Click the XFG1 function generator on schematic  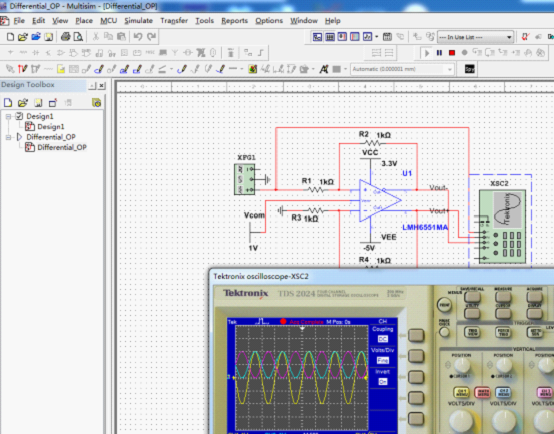pos(244,179)
